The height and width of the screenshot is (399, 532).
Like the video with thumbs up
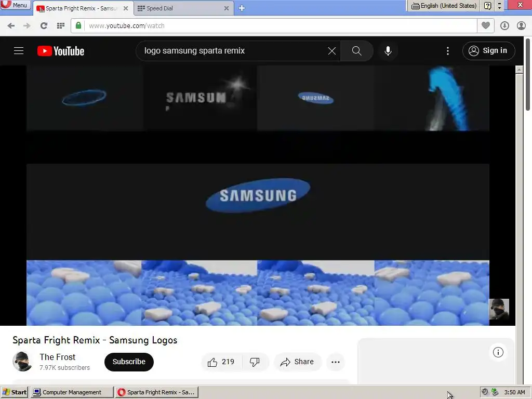coord(221,362)
